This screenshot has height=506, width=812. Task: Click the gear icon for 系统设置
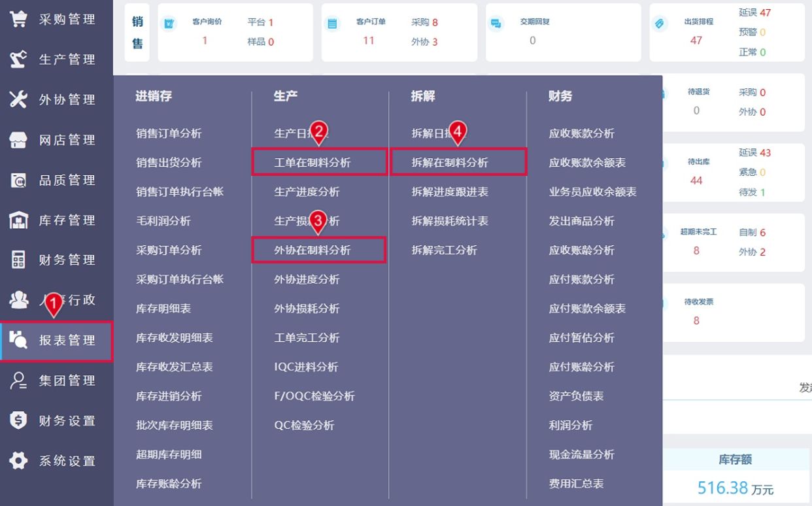click(18, 461)
